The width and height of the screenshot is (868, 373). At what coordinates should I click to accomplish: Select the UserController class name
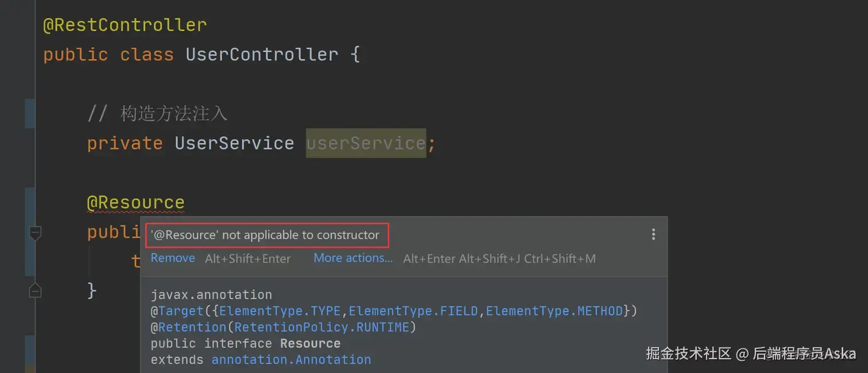(x=262, y=55)
